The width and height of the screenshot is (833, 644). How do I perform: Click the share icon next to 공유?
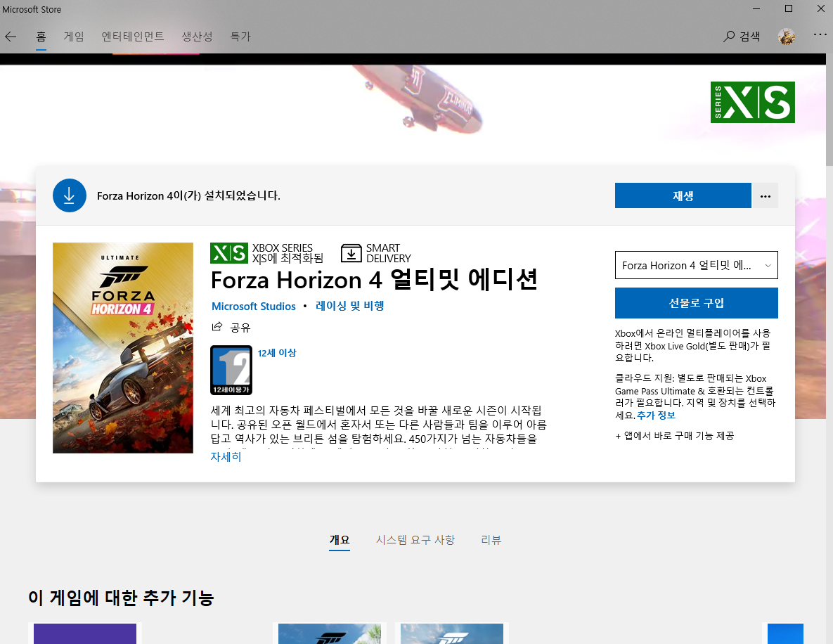point(217,326)
